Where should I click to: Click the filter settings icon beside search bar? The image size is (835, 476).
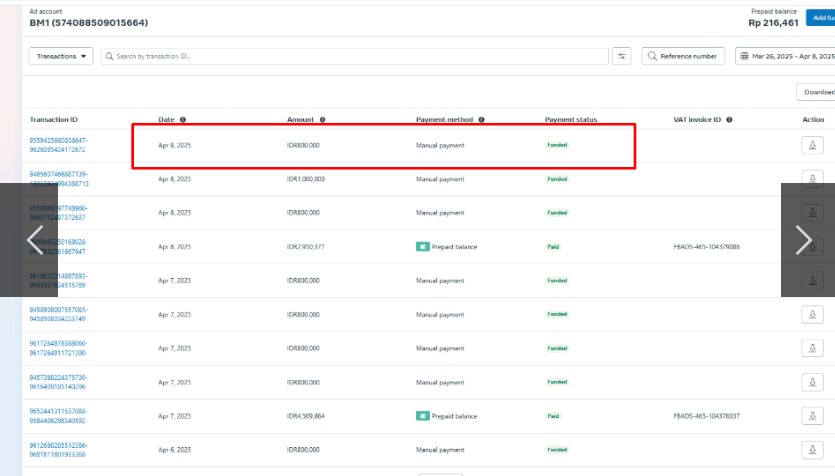point(622,56)
